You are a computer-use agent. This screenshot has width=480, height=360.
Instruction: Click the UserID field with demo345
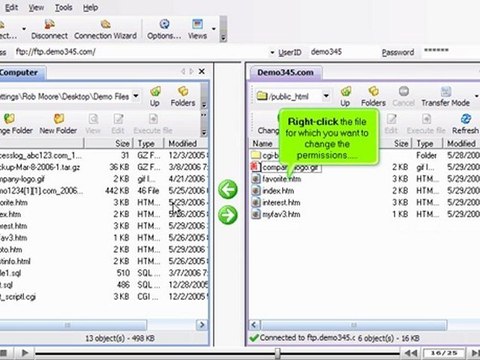342,52
